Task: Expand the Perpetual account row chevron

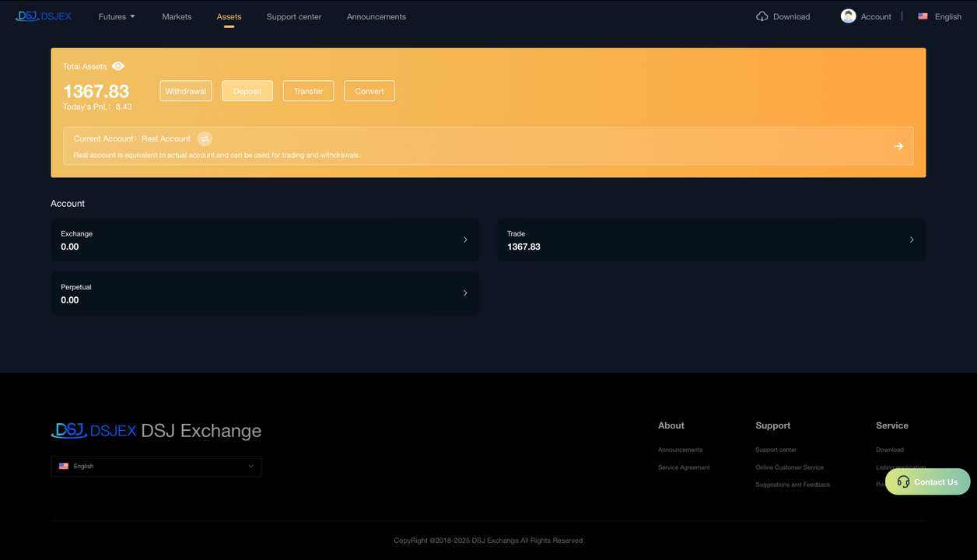Action: 465,293
